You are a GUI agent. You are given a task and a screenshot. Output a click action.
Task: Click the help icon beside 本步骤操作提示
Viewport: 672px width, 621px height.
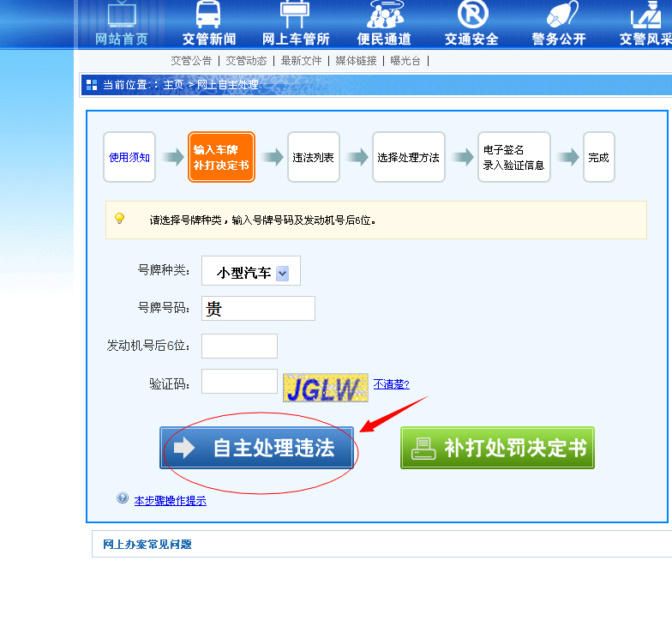point(123,497)
